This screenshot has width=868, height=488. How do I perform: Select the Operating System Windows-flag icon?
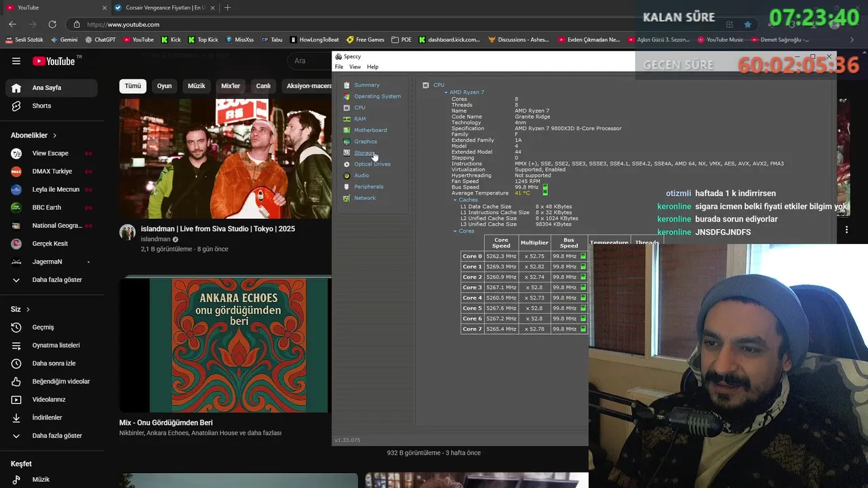pos(347,96)
